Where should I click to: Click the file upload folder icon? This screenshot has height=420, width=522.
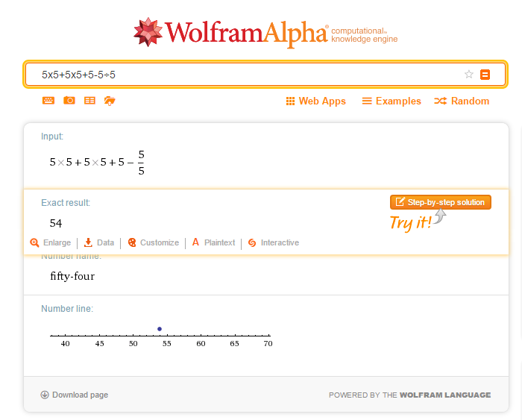(110, 101)
